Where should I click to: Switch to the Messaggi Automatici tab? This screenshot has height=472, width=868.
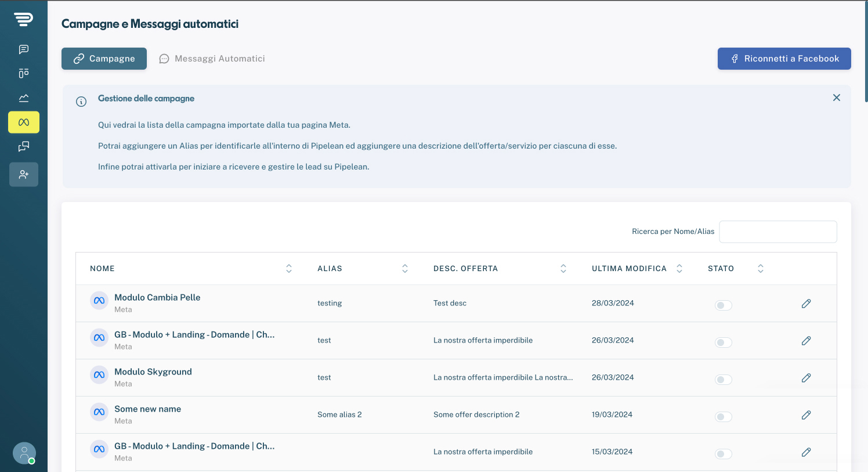click(x=212, y=59)
